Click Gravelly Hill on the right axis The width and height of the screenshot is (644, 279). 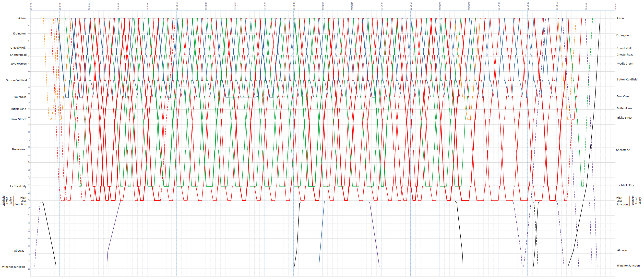point(624,48)
